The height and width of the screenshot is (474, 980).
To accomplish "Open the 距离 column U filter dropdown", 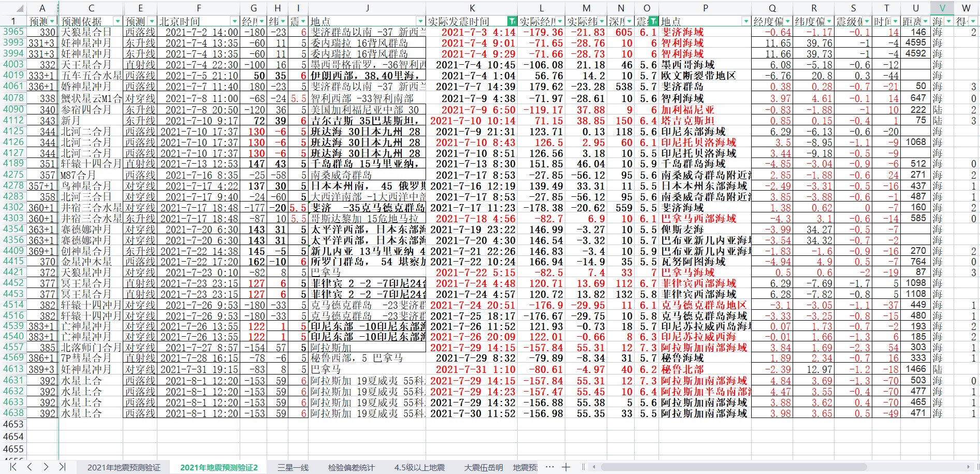I will click(925, 21).
